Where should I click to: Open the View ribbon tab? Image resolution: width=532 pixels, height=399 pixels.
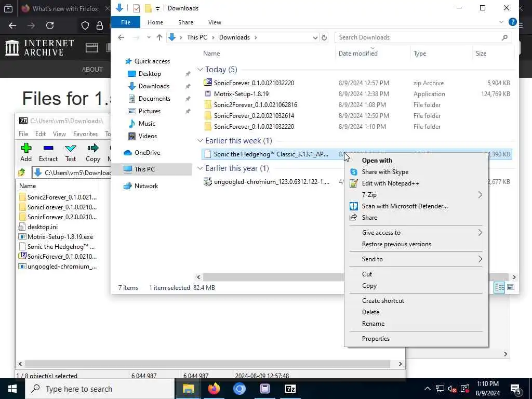click(215, 22)
